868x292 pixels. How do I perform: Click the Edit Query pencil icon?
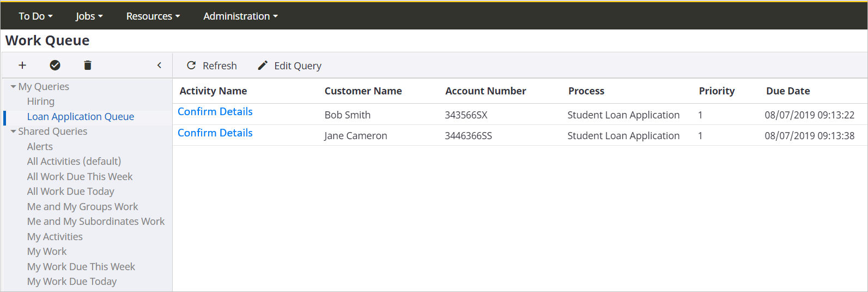[263, 65]
